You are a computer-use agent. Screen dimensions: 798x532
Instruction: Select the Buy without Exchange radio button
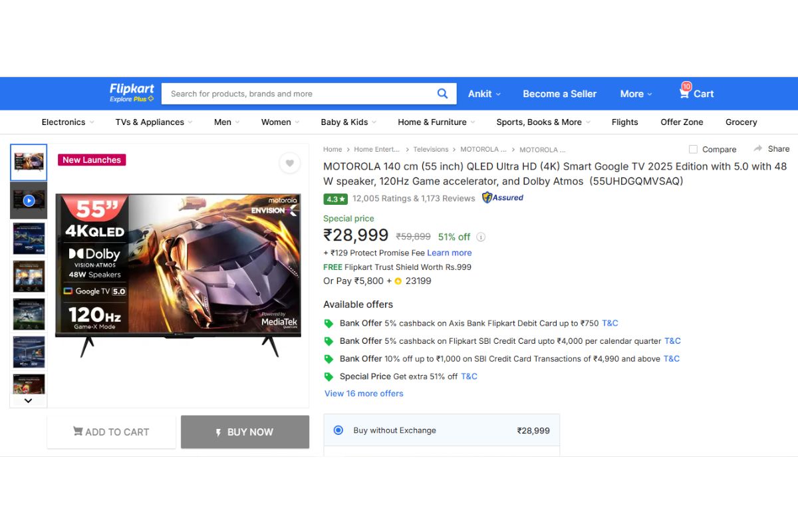click(338, 430)
